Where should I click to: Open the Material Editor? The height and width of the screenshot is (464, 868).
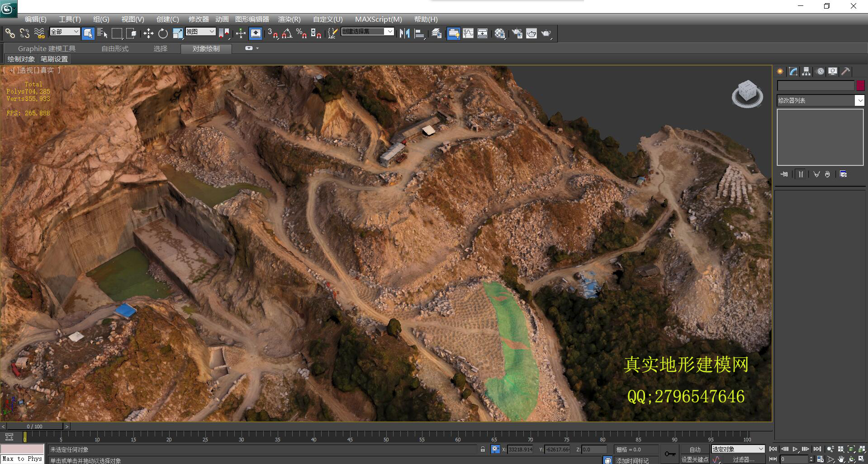pos(500,33)
